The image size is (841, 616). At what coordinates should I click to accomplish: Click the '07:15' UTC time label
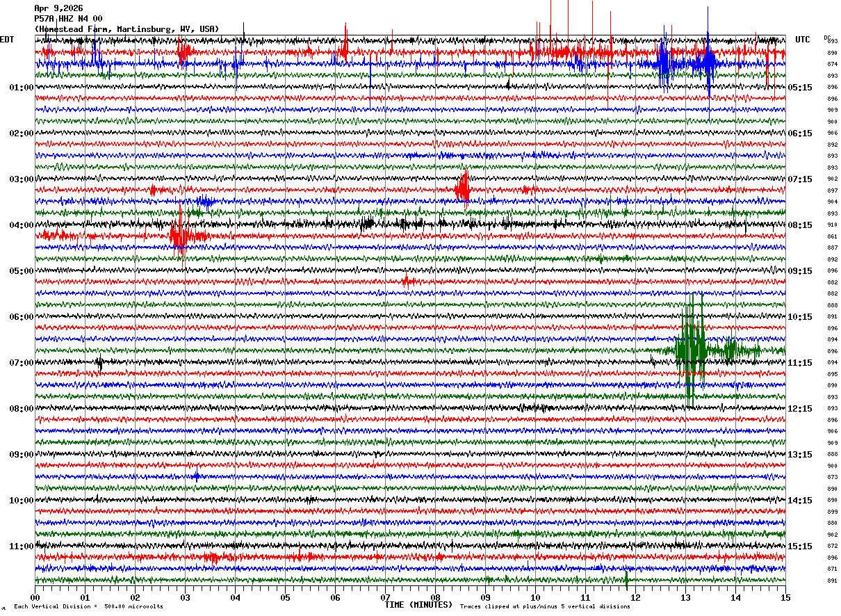(x=800, y=179)
